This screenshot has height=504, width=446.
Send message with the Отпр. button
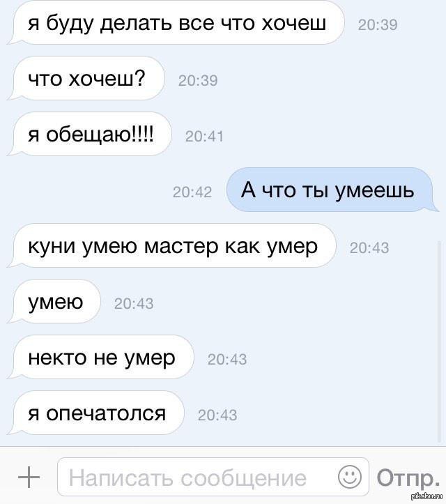pos(408,478)
